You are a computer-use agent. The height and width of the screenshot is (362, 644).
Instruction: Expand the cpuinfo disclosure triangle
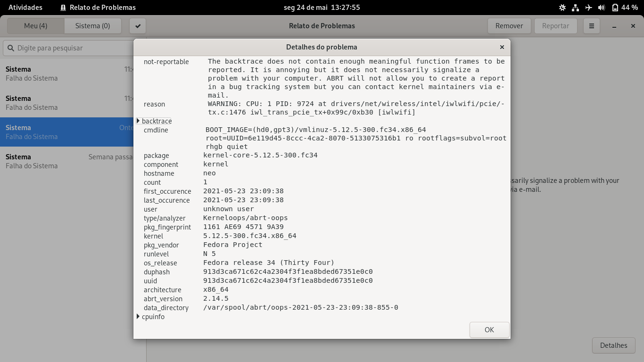click(138, 316)
